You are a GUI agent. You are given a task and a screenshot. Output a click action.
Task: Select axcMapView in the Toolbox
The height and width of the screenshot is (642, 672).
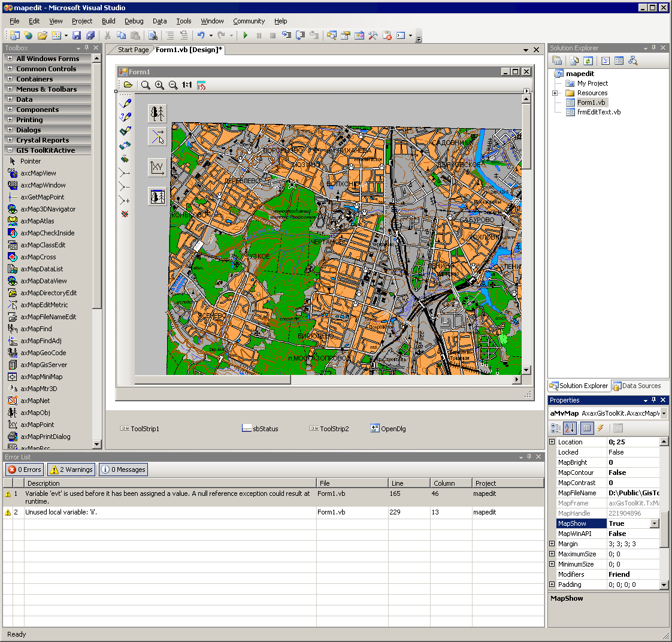(38, 173)
